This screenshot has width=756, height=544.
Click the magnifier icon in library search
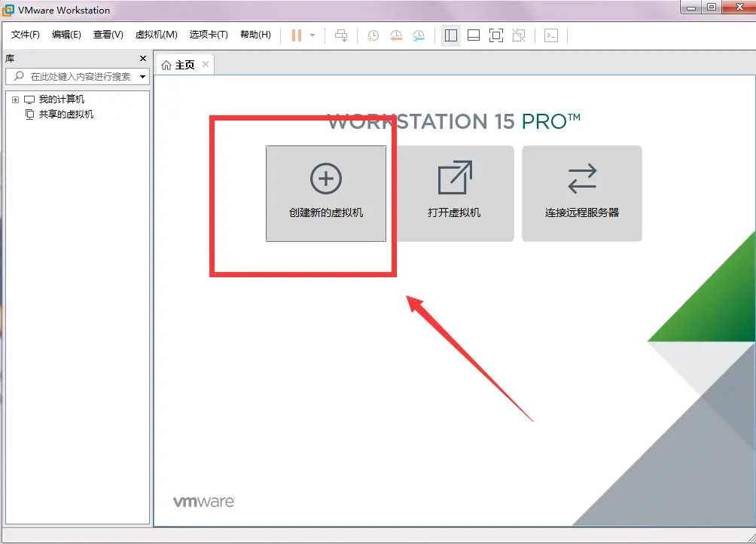tap(19, 75)
